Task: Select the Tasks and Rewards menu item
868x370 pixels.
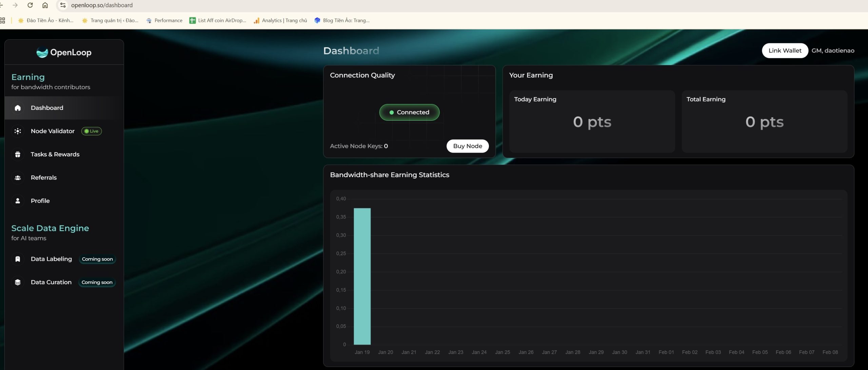Action: pos(55,155)
